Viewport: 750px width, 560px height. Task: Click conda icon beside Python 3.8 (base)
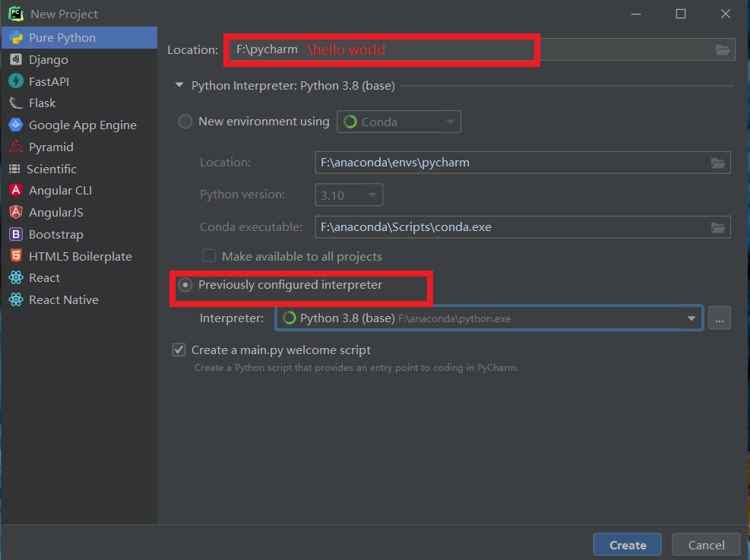point(289,318)
